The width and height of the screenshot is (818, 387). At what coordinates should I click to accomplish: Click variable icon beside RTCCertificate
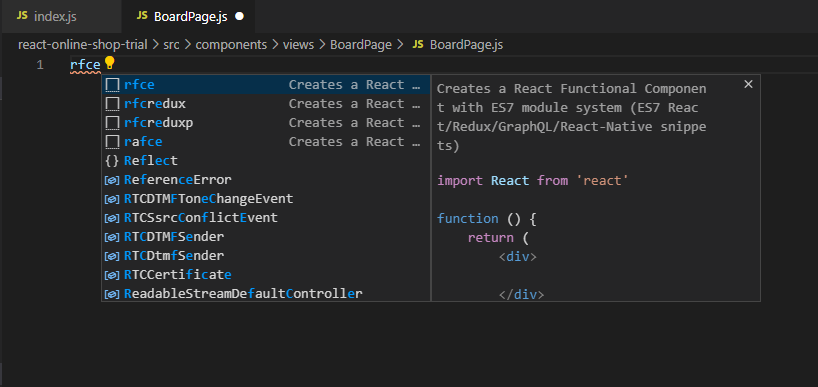point(112,275)
